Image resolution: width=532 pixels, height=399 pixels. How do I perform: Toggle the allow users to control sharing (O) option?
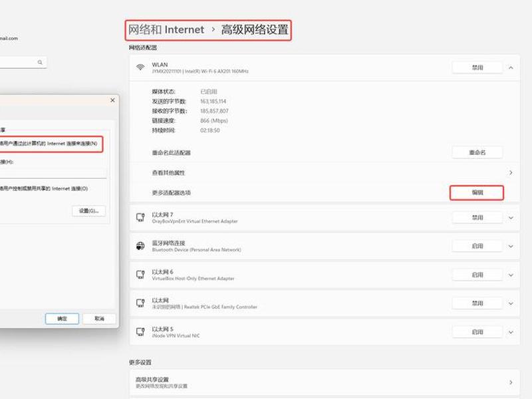point(44,189)
